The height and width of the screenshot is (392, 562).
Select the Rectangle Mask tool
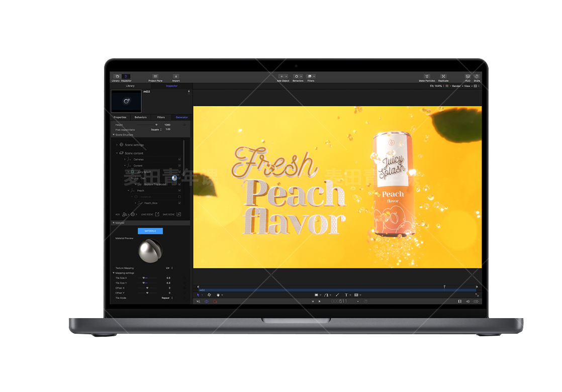[x=356, y=295]
